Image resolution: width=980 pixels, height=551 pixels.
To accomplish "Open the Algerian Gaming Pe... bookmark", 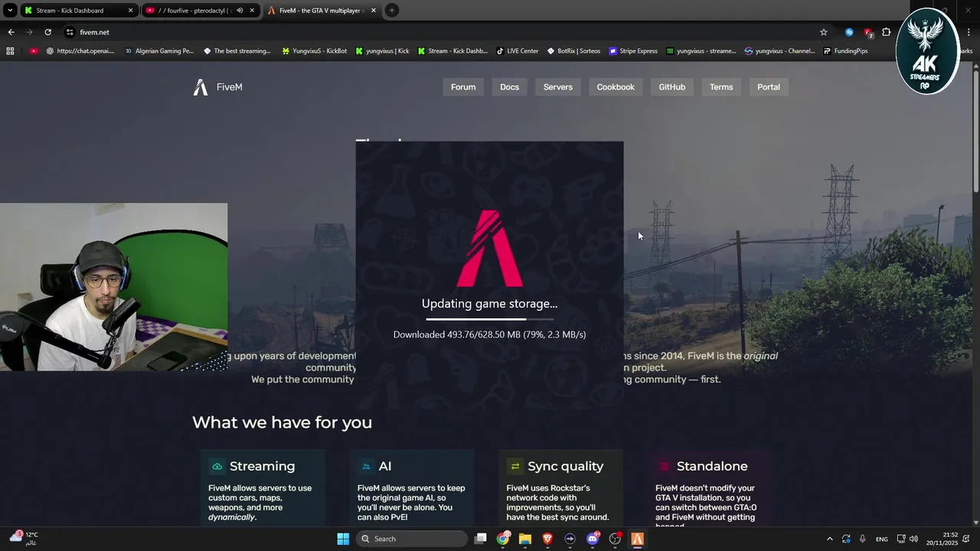I will click(158, 51).
